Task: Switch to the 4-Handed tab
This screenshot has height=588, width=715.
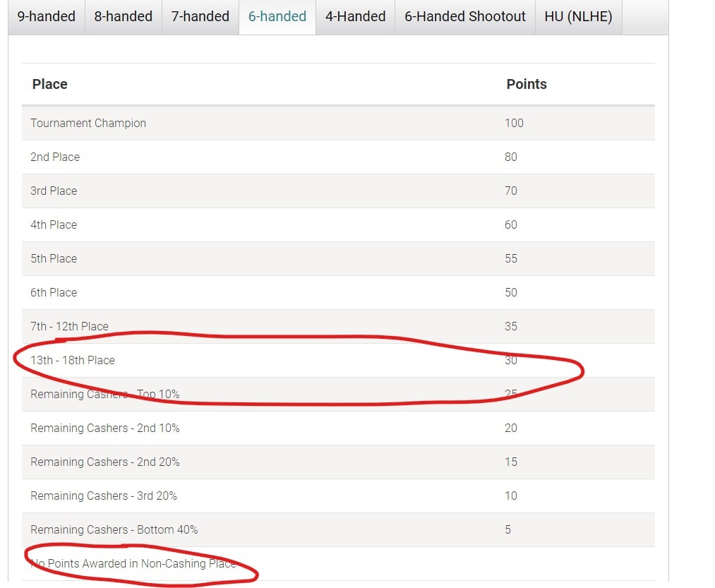Action: tap(355, 16)
